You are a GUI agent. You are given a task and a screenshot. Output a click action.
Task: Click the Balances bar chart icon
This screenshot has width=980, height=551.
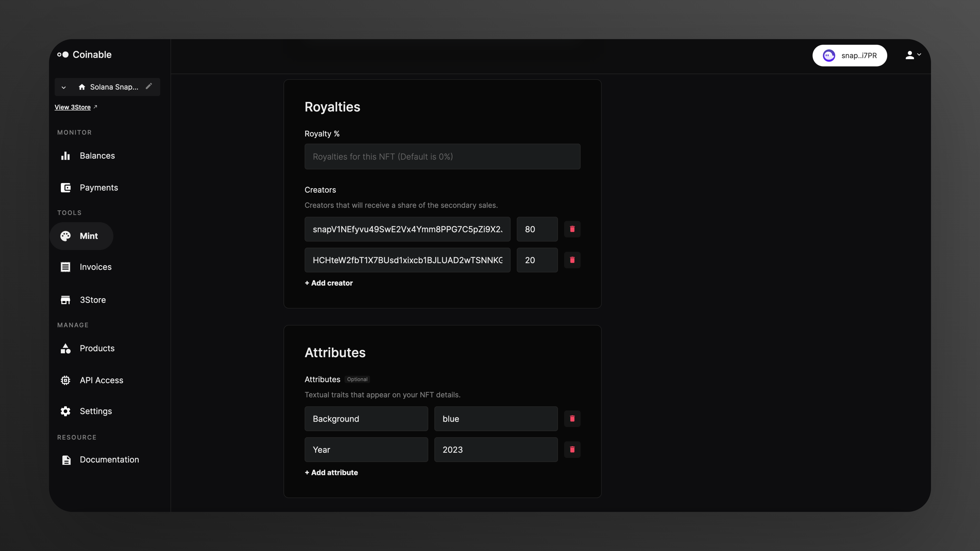click(65, 156)
